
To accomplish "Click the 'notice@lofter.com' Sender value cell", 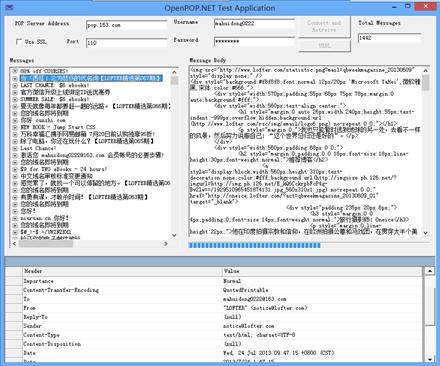I will (x=322, y=326).
